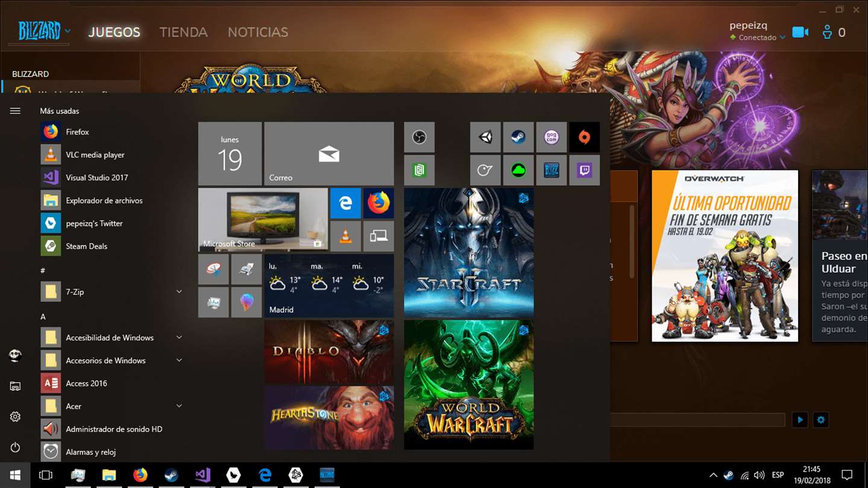Open the Task View button on the taskbar

[46, 475]
